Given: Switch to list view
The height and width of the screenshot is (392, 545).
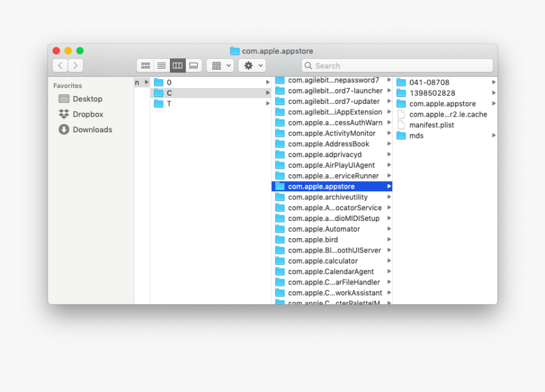Looking at the screenshot, I should click(x=161, y=66).
